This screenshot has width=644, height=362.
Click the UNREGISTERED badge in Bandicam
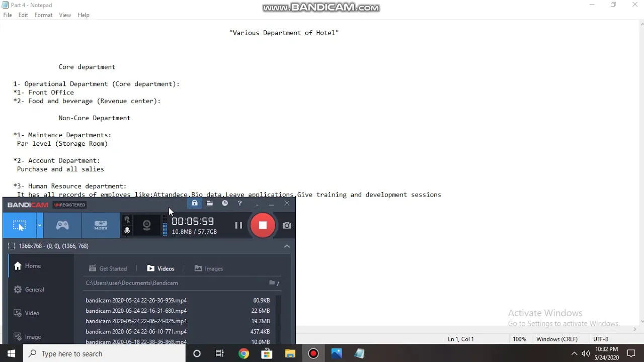tap(70, 205)
